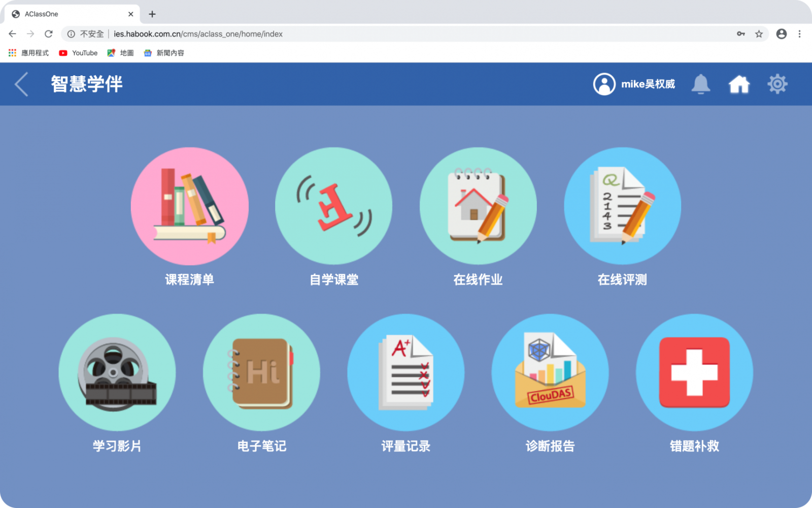Viewport: 812px width, 508px height.
Task: Open settings with the gear icon
Action: pyautogui.click(x=777, y=84)
